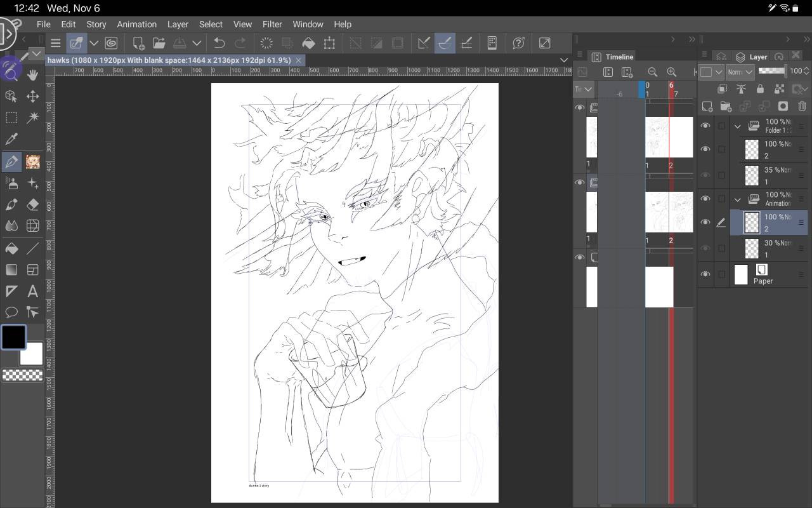This screenshot has height=508, width=812.
Task: Select the Eraser tool
Action: pyautogui.click(x=32, y=204)
